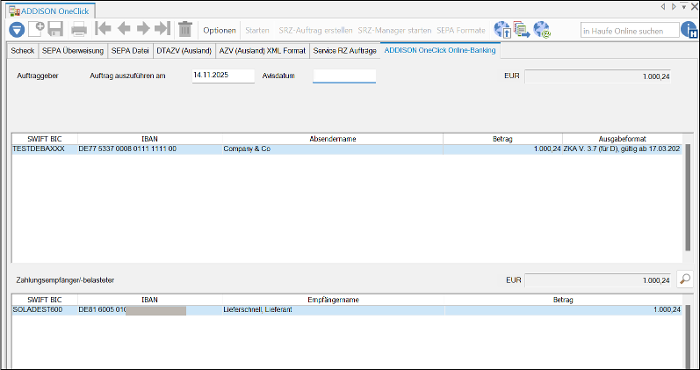Click SRZ-Manager starten
Image resolution: width=700 pixels, height=370 pixels.
click(x=395, y=30)
